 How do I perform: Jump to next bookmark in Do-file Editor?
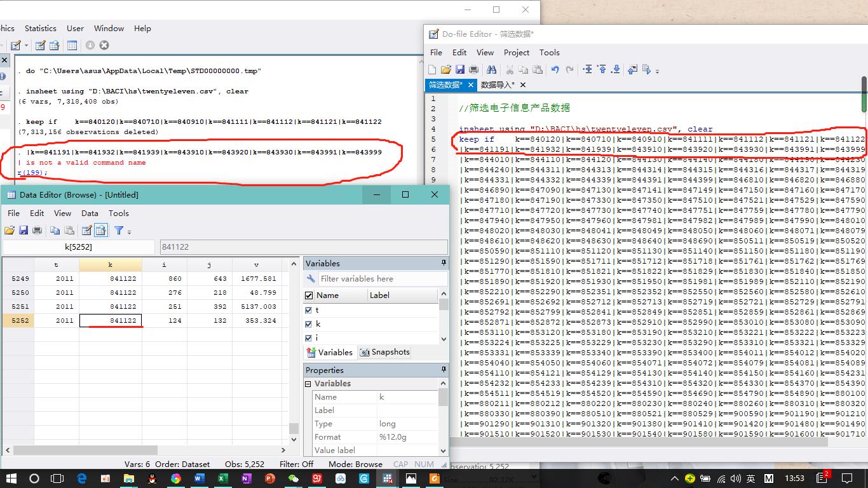point(616,69)
